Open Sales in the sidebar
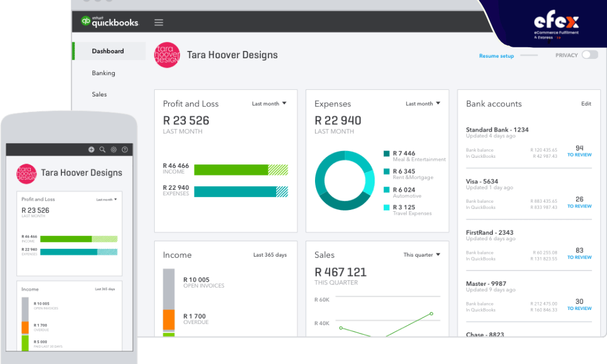Screen dimensions: 607x364 (99, 95)
